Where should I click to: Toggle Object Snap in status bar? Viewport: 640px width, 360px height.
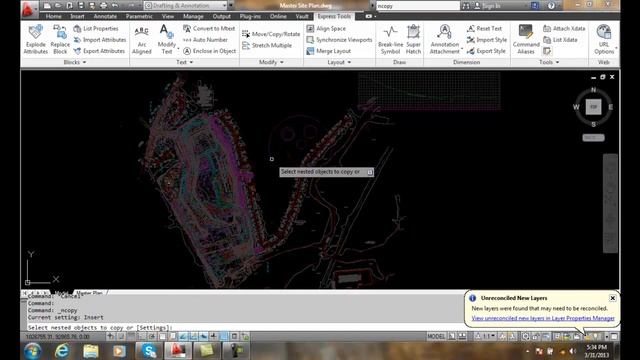[162, 336]
